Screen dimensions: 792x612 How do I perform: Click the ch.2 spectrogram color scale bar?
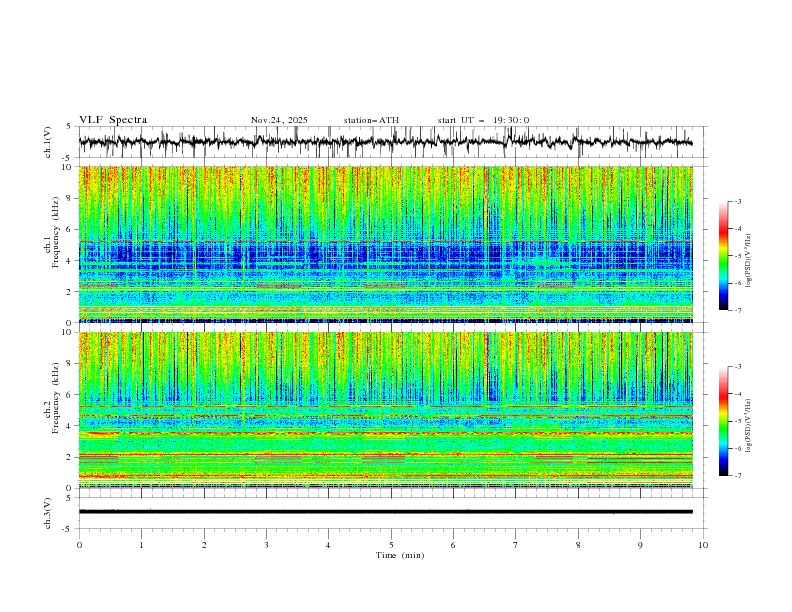723,421
